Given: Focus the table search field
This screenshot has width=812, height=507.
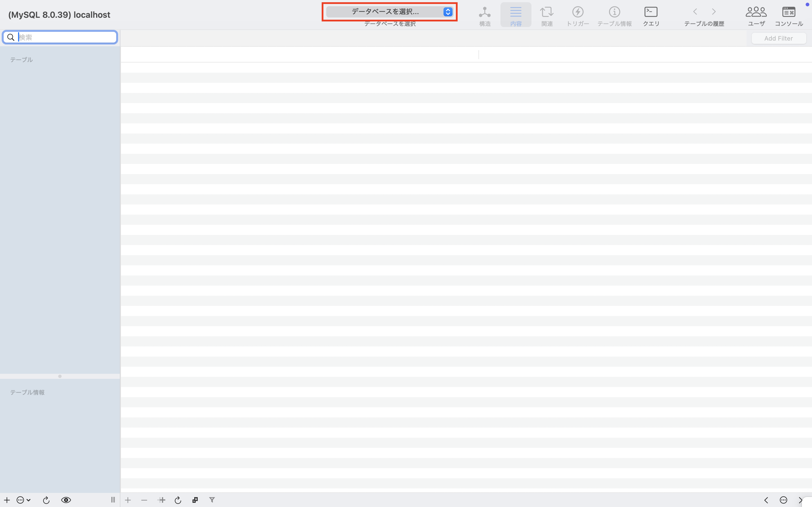Looking at the screenshot, I should coord(65,37).
